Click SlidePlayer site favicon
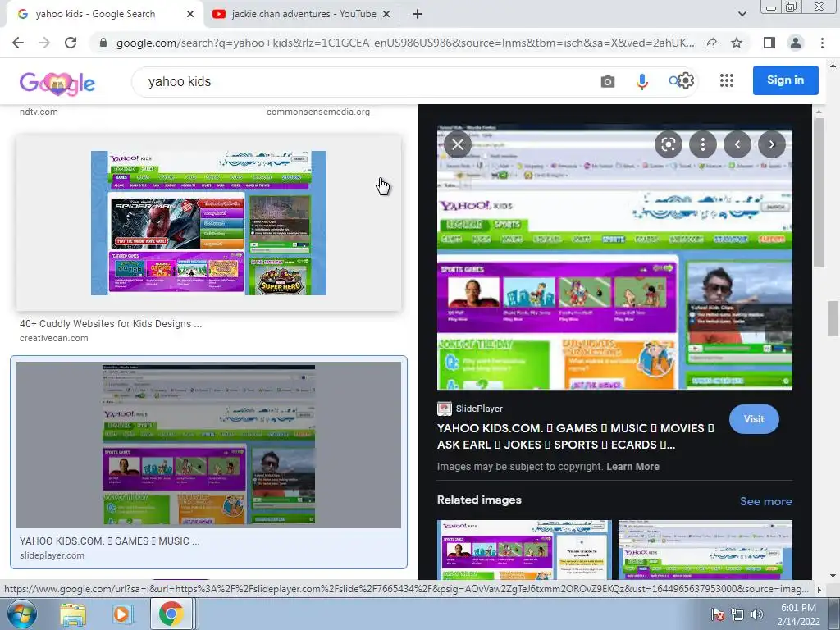This screenshot has width=840, height=630. point(444,409)
